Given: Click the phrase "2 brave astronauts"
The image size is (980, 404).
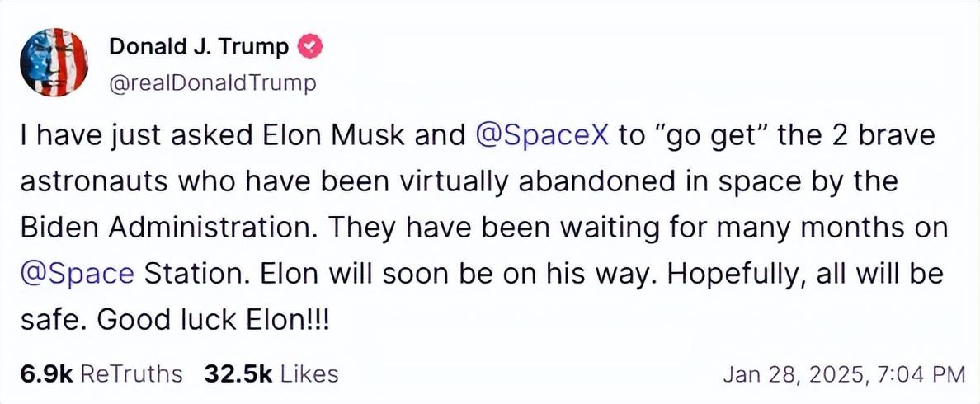Looking at the screenshot, I should click(866, 135).
